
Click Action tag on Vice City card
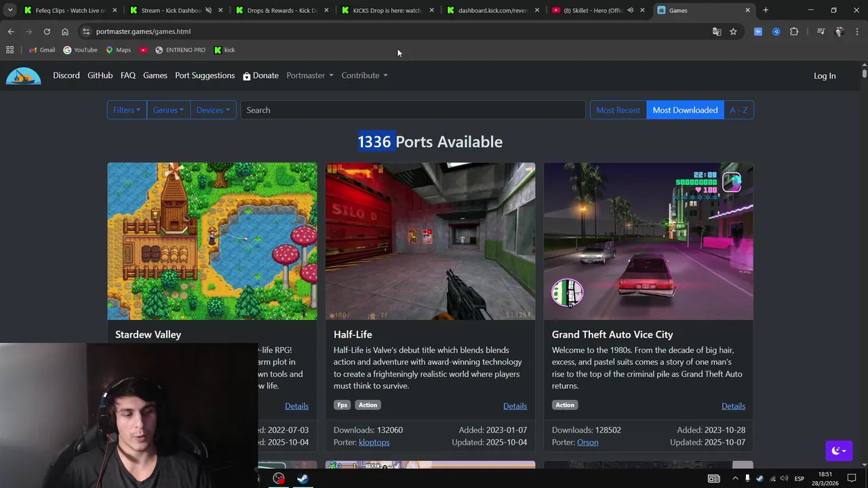coord(564,405)
